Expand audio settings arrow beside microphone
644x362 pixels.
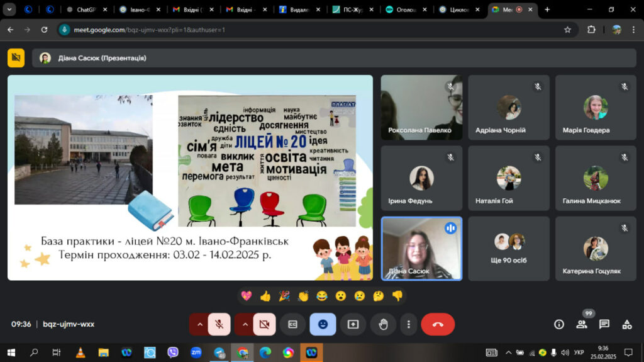(199, 324)
